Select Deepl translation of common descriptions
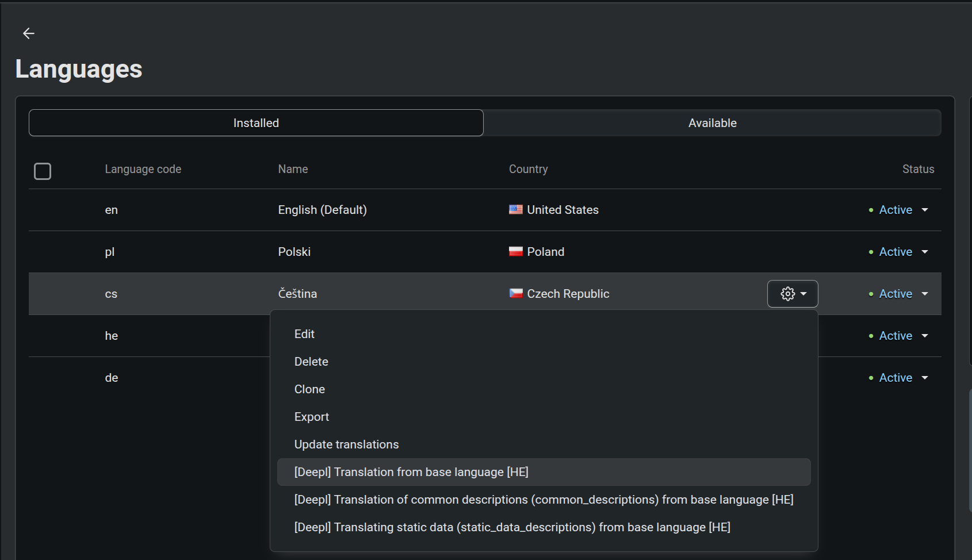This screenshot has width=972, height=560. pos(544,500)
